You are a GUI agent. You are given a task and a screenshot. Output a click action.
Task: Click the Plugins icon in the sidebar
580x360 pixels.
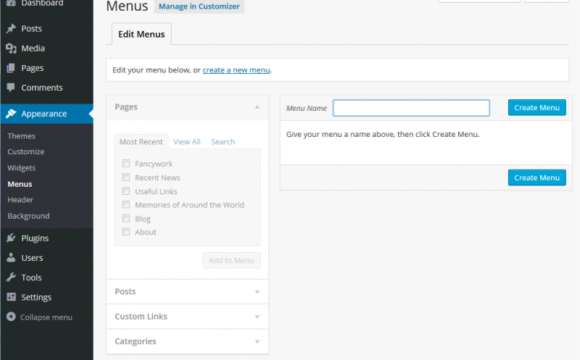click(x=11, y=238)
